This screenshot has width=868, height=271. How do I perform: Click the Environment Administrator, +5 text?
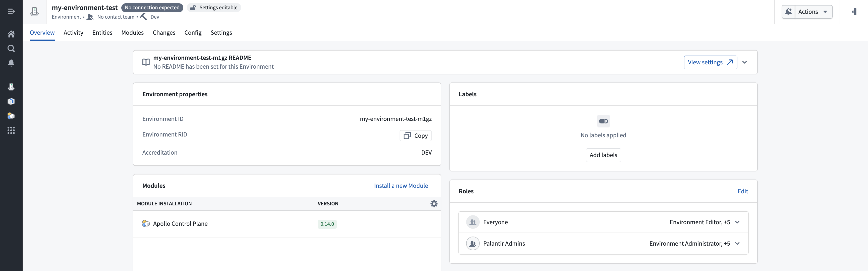[689, 243]
